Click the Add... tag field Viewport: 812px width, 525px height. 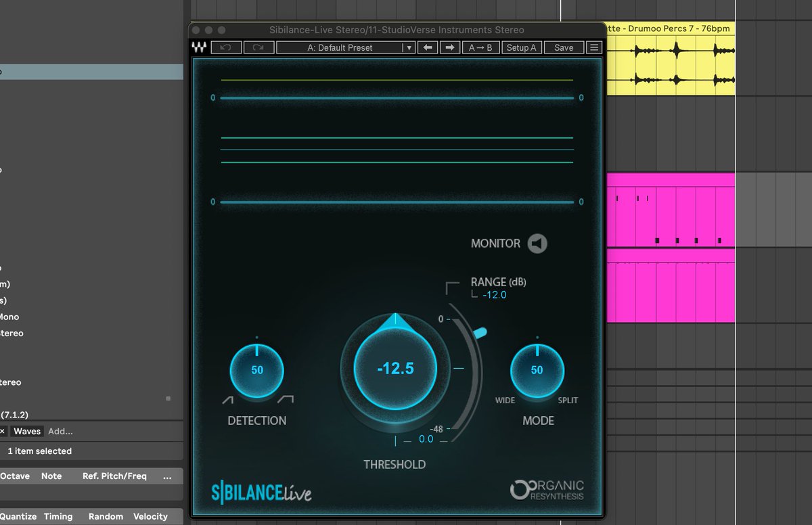click(60, 431)
